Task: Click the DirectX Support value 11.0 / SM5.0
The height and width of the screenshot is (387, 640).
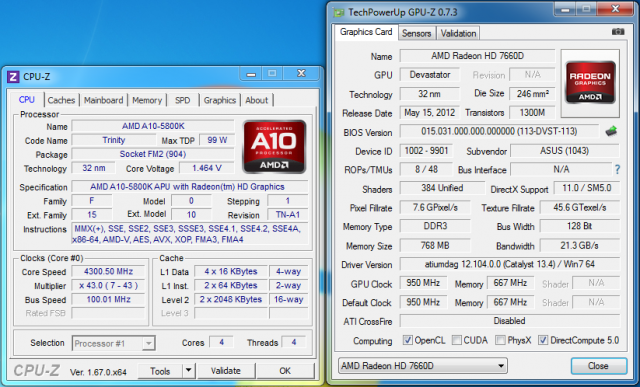Action: coord(587,188)
